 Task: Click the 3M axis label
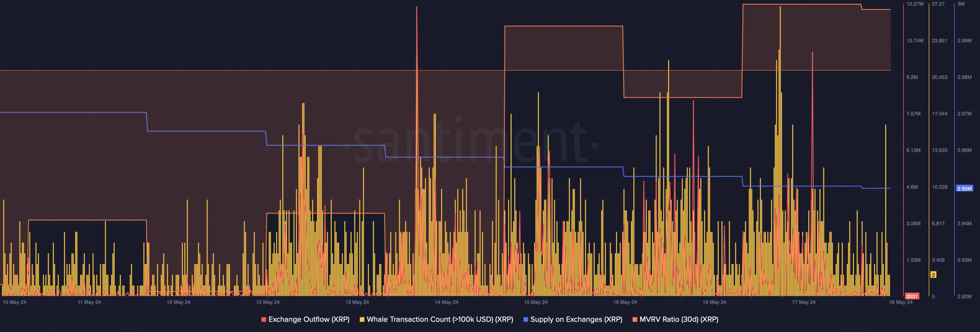point(961,4)
